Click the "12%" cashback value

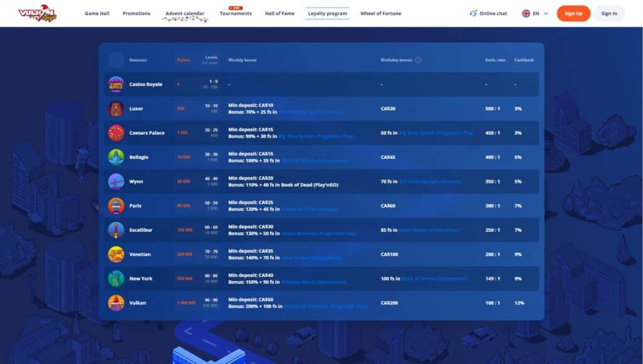point(519,303)
